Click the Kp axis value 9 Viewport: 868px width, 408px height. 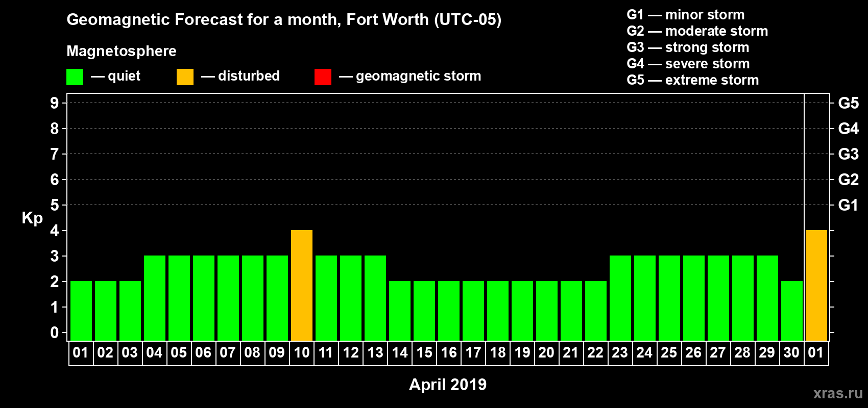[55, 103]
